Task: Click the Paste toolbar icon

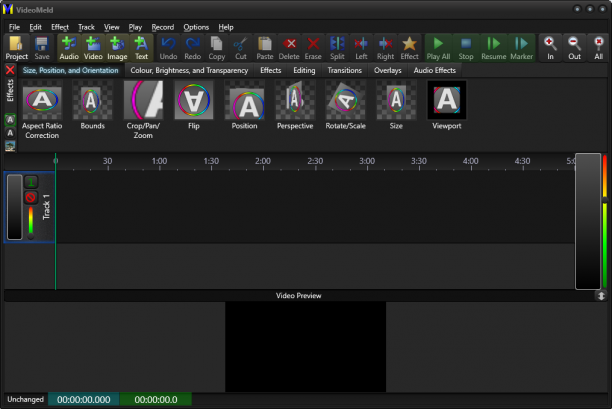Action: click(265, 48)
